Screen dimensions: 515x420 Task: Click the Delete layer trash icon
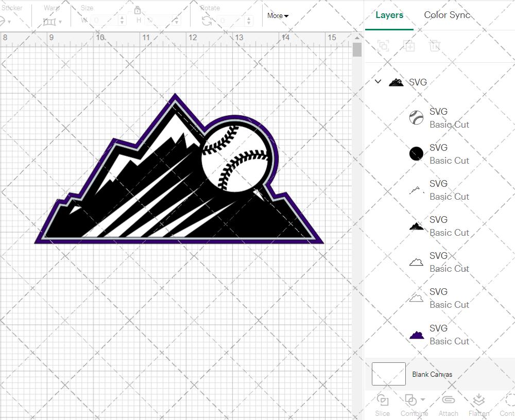[x=434, y=46]
